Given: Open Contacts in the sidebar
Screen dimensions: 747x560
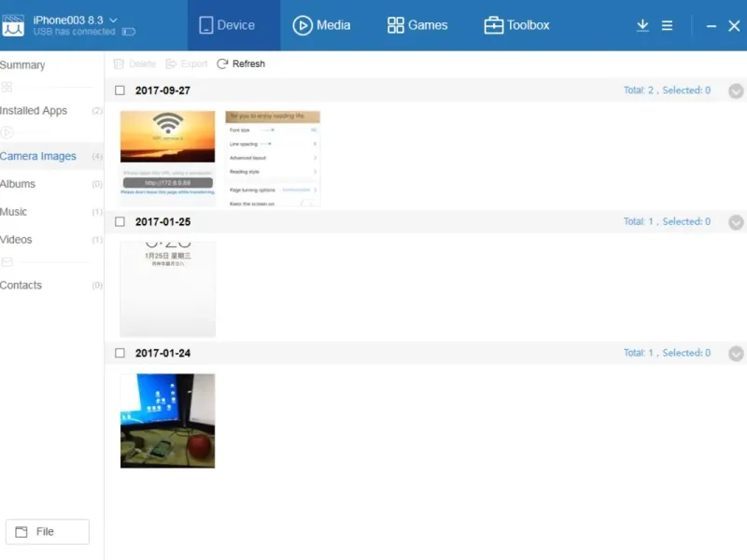Looking at the screenshot, I should 51,286.
